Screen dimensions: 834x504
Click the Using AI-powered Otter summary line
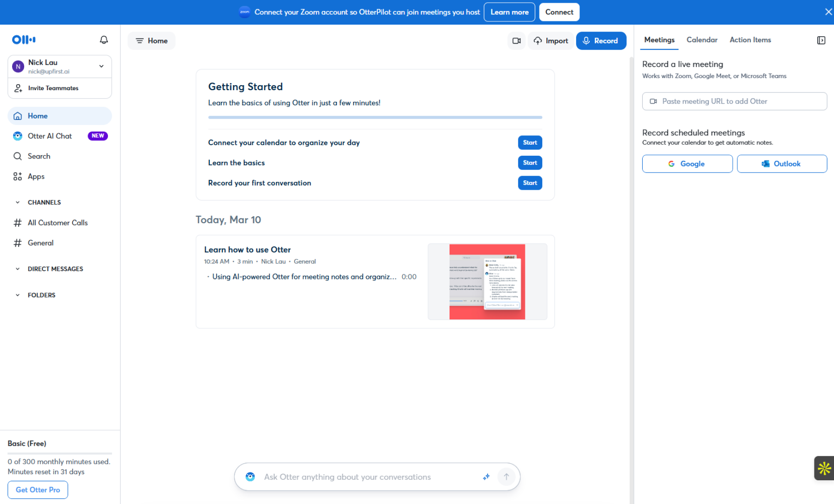pos(304,277)
